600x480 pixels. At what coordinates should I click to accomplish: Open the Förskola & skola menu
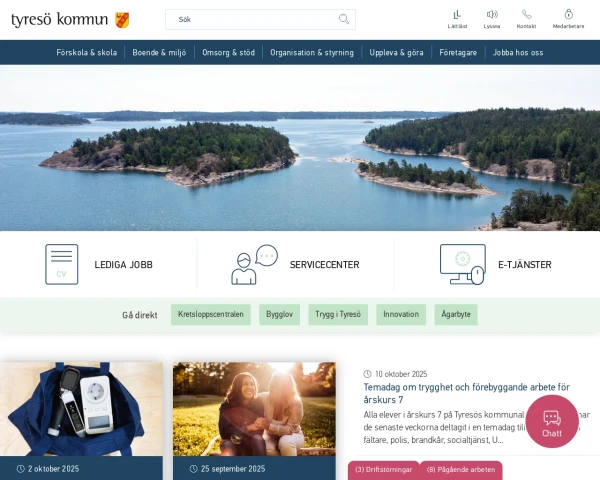(x=86, y=52)
